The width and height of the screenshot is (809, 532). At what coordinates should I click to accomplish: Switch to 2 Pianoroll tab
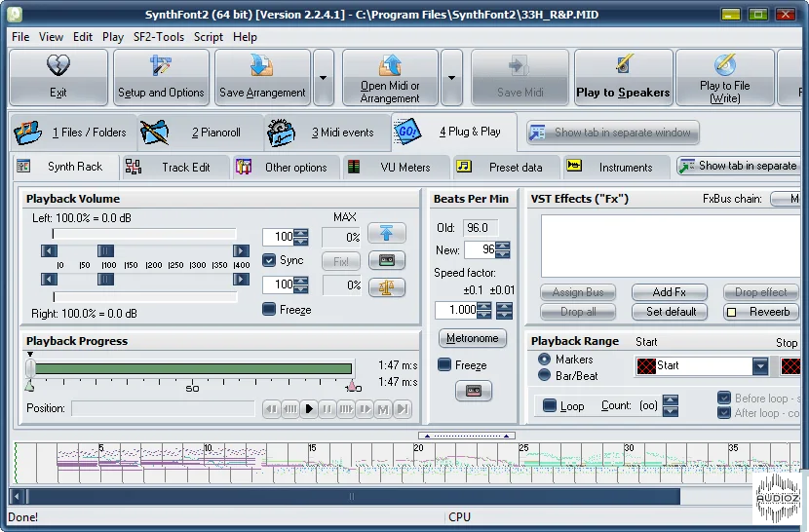(201, 133)
